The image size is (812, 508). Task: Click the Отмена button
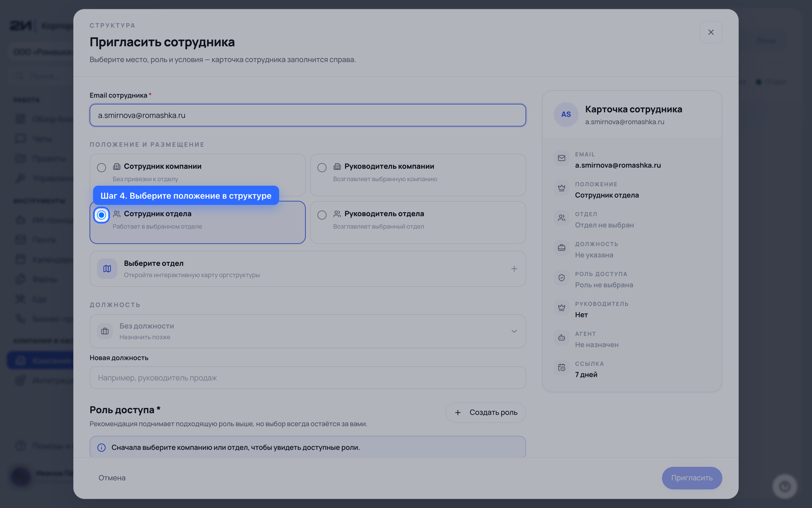[112, 478]
